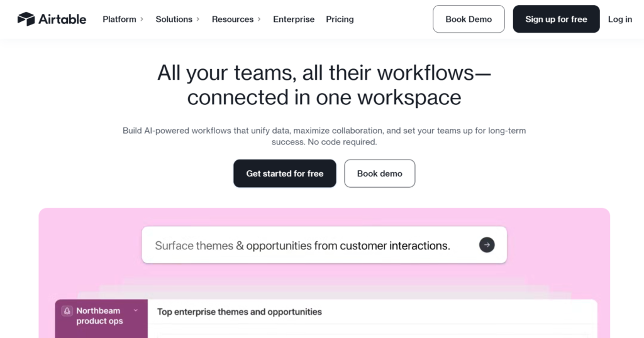Go to the Enterprise page
The image size is (644, 338).
click(294, 19)
